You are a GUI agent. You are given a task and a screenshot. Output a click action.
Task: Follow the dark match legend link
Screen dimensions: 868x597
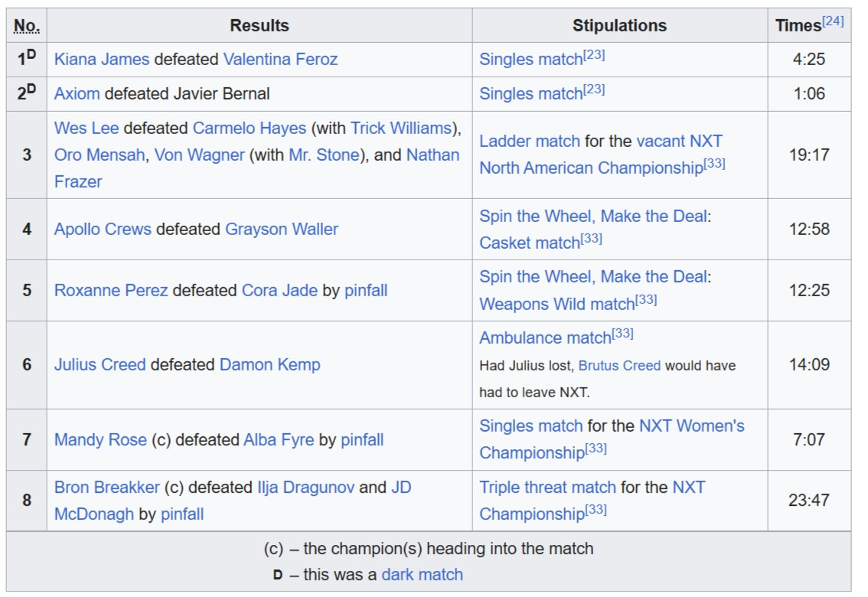[x=422, y=574]
